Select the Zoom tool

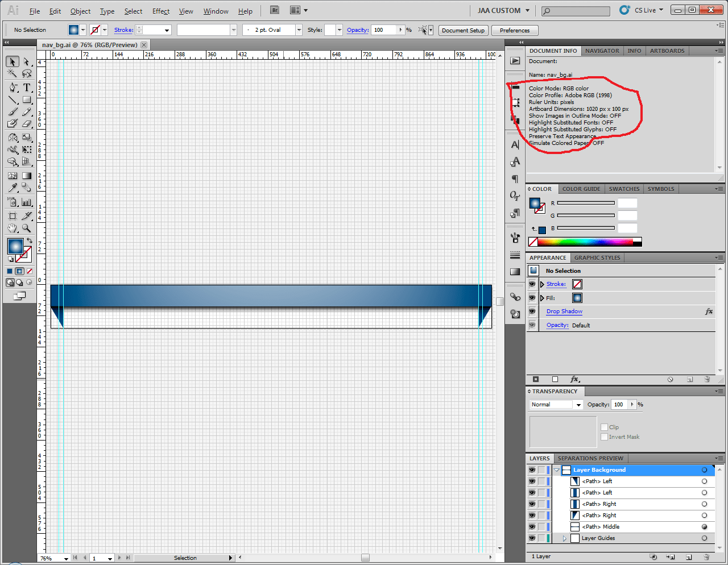[x=26, y=228]
